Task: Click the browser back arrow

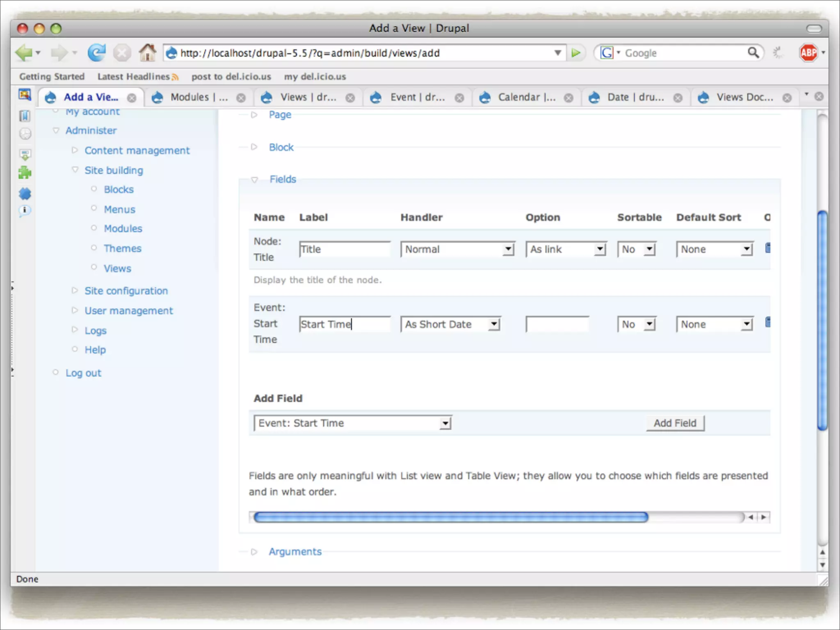Action: tap(23, 53)
